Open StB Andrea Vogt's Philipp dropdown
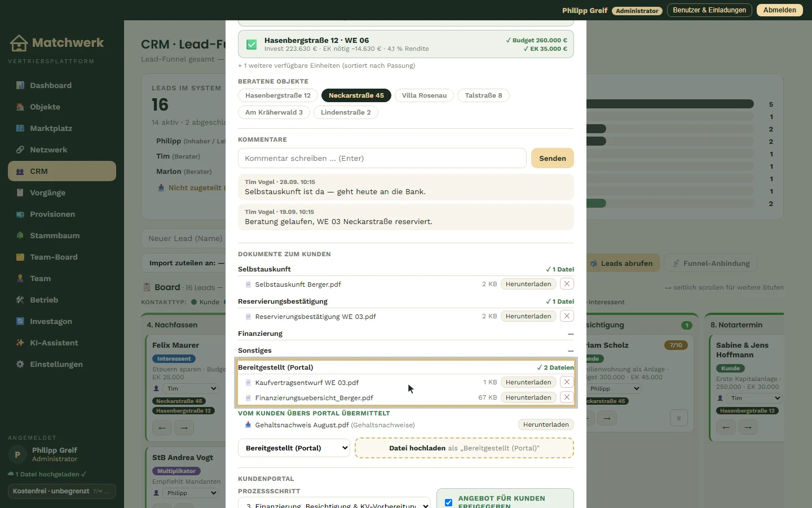 tap(191, 493)
